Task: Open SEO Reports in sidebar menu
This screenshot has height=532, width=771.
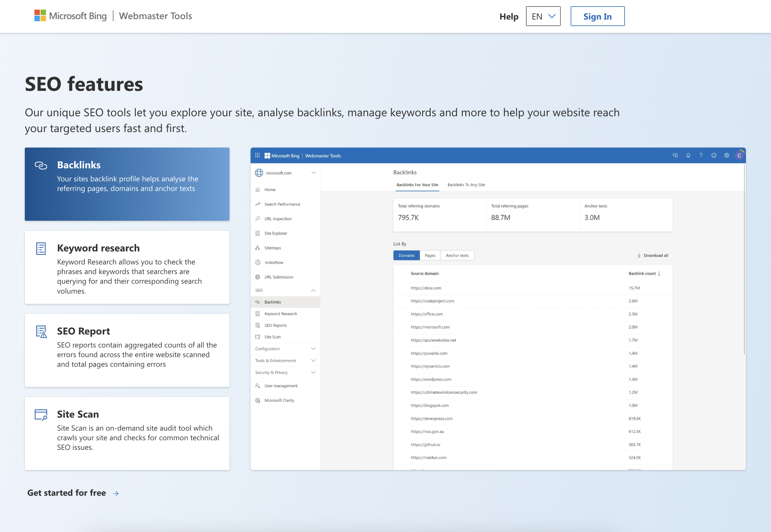Action: 285,325
